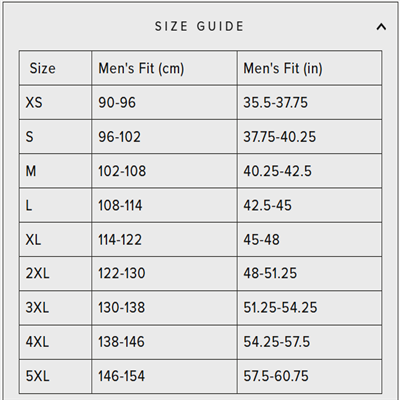Click the SIZE GUIDE heading
The height and width of the screenshot is (400, 400).
point(199,26)
